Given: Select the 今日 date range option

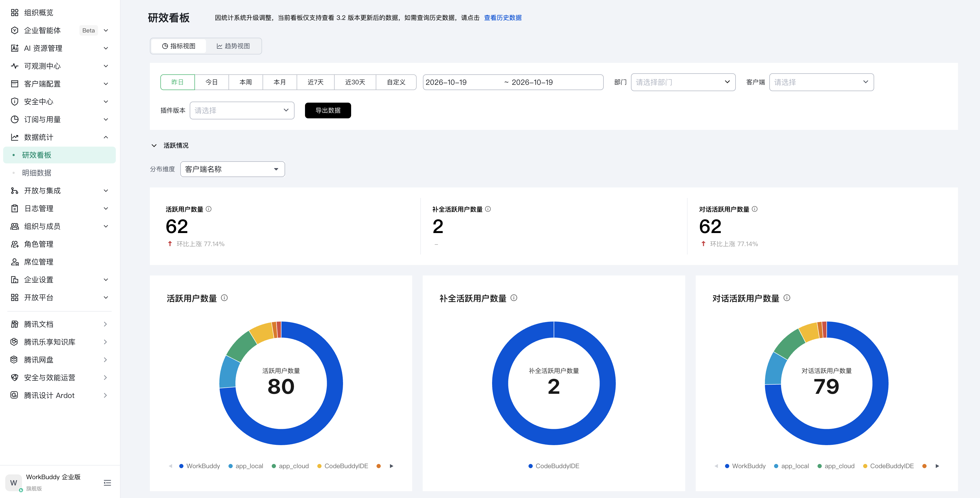Looking at the screenshot, I should 211,82.
